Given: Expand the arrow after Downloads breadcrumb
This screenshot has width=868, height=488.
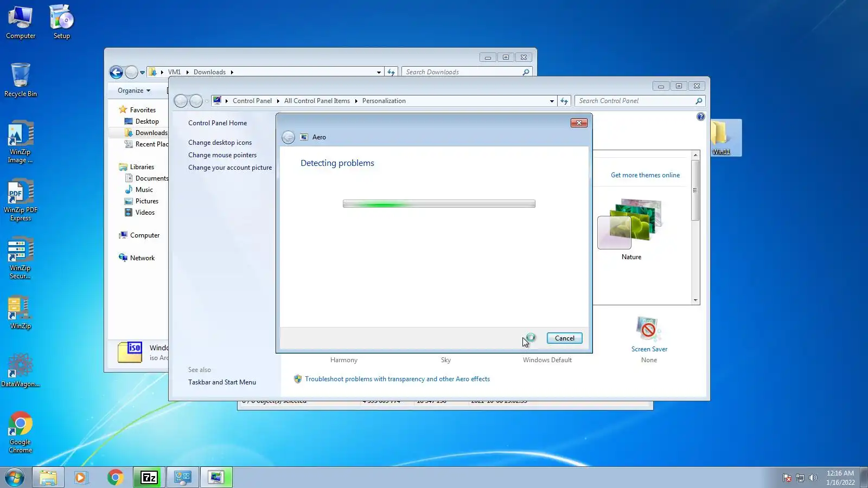Looking at the screenshot, I should [x=232, y=72].
